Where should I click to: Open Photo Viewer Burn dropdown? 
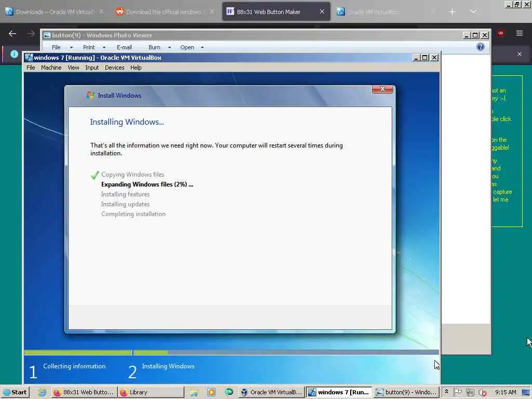coord(159,47)
